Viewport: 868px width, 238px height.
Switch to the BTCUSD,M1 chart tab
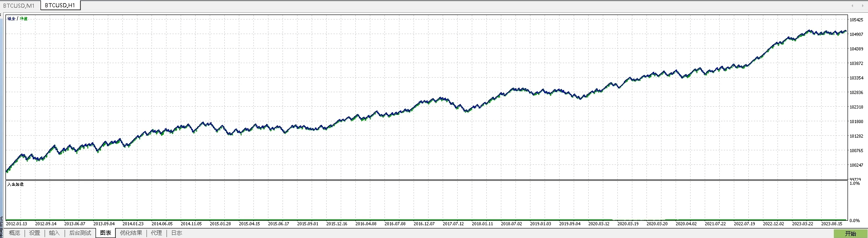pos(19,5)
